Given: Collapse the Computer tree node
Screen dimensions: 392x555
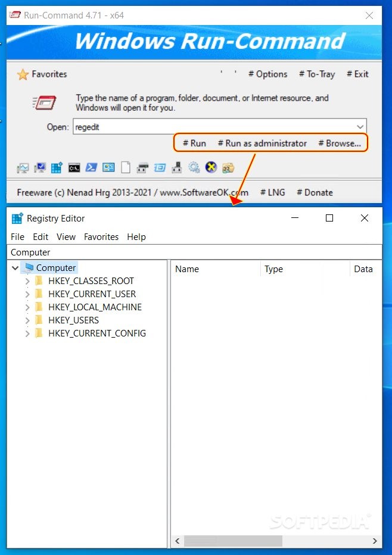Looking at the screenshot, I should coord(15,268).
